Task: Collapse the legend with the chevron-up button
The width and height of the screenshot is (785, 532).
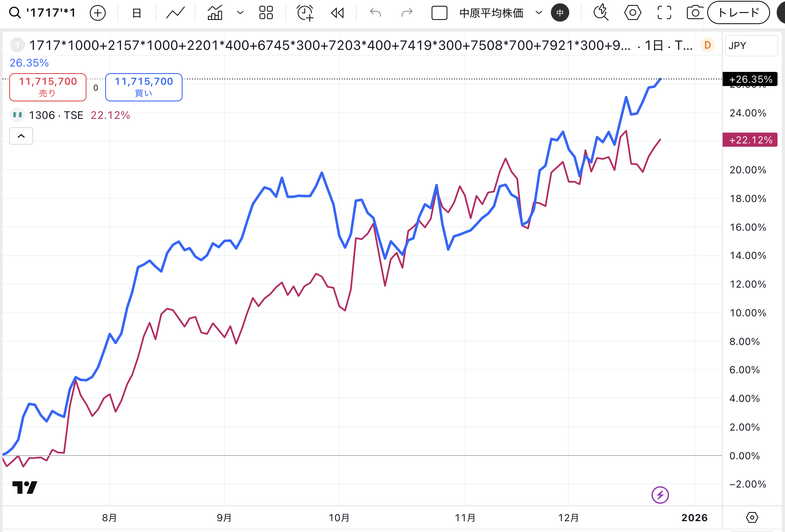Action: [21, 136]
